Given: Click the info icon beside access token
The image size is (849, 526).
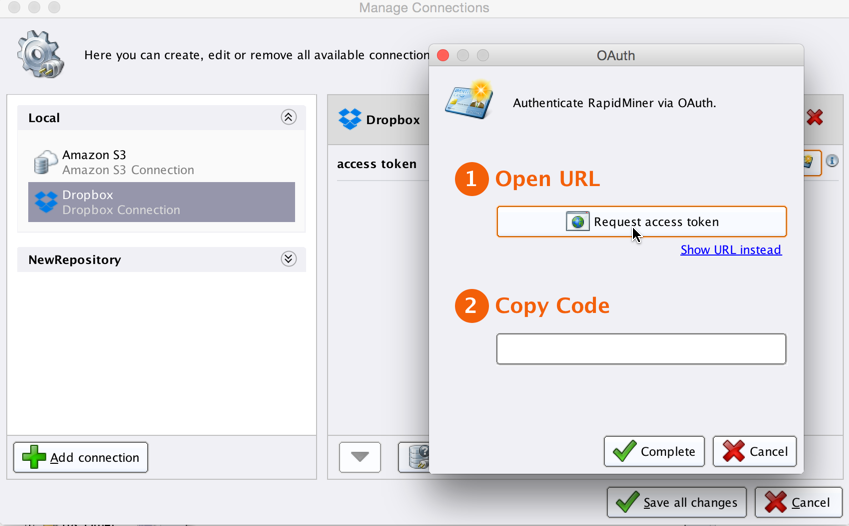Looking at the screenshot, I should pyautogui.click(x=832, y=161).
